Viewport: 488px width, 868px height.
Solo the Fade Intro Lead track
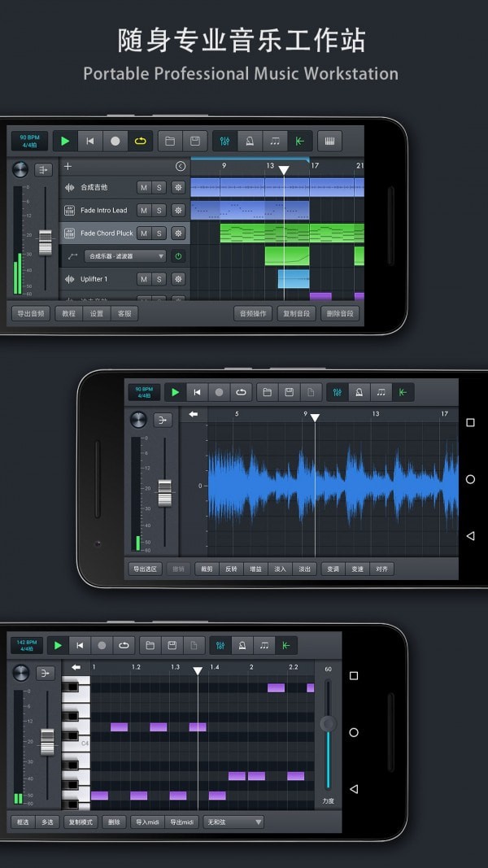159,211
